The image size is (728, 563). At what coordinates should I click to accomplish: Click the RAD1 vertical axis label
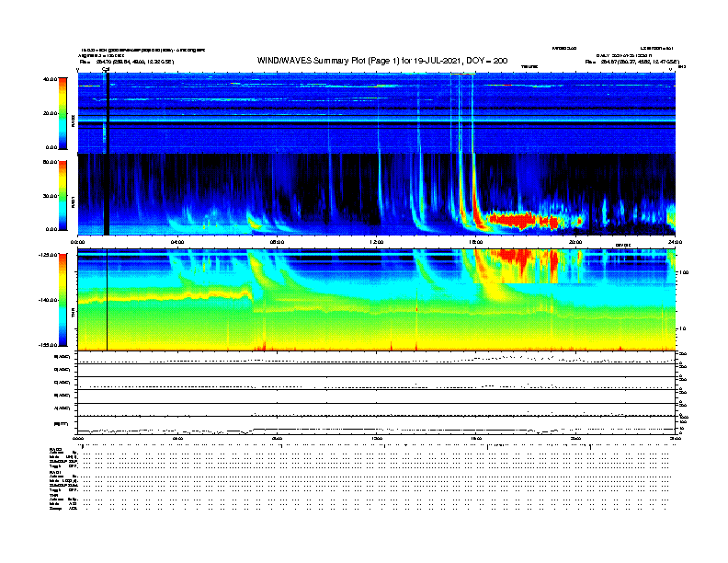point(73,201)
